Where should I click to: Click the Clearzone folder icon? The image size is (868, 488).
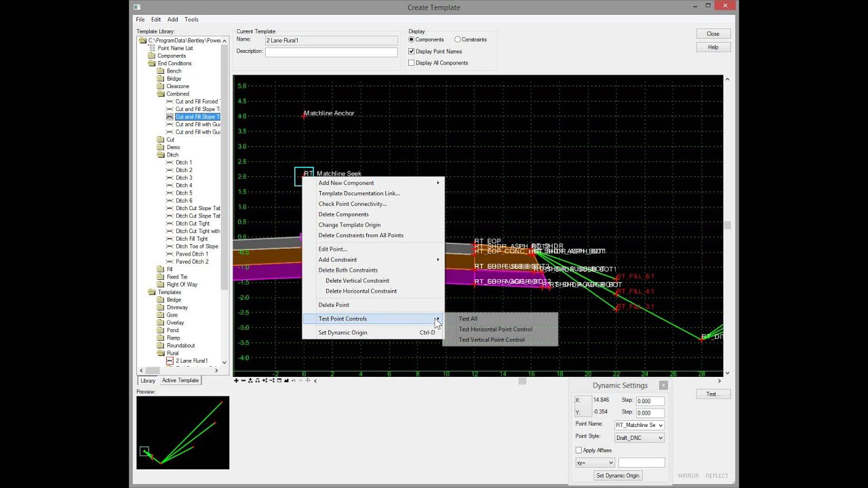(x=161, y=87)
